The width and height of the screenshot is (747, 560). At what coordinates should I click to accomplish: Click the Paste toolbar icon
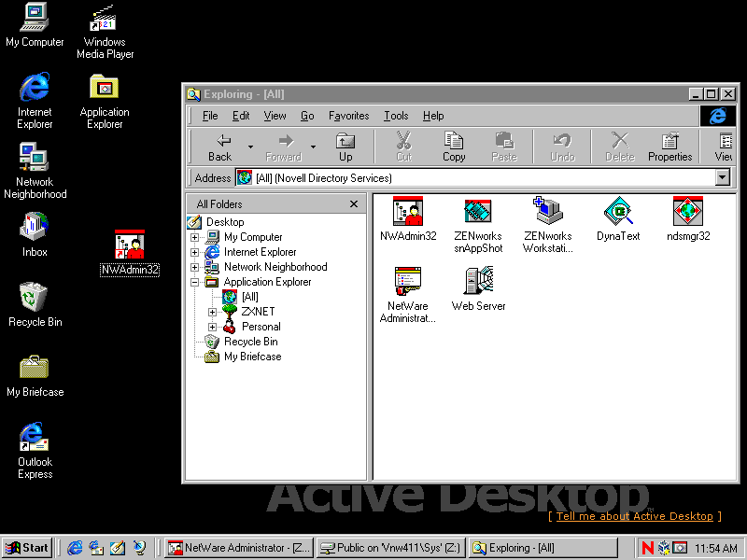[504, 147]
